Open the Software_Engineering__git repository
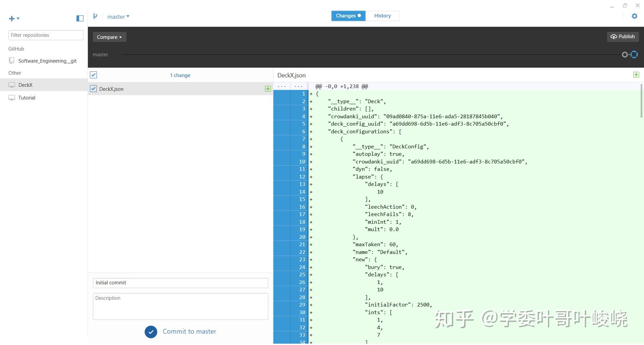644x345 pixels. coord(47,61)
